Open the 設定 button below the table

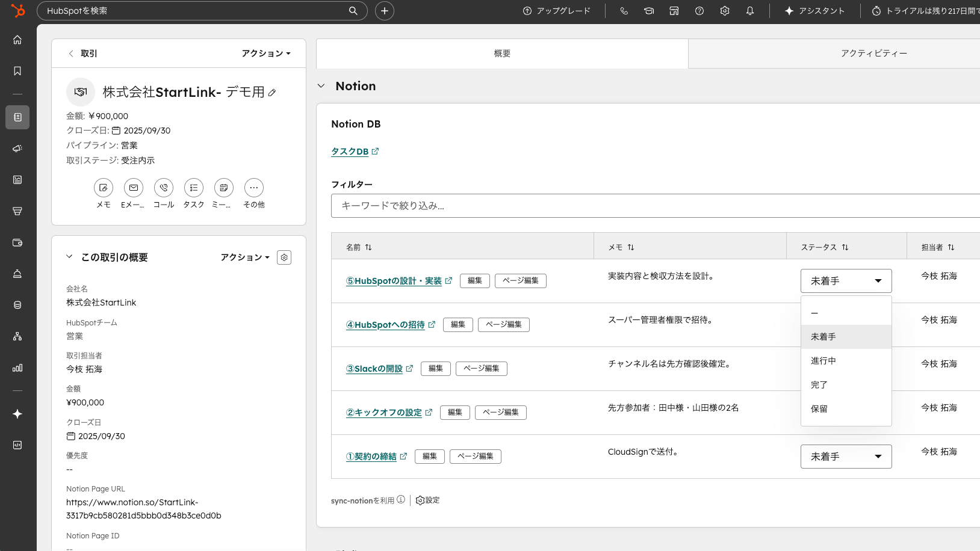click(428, 500)
